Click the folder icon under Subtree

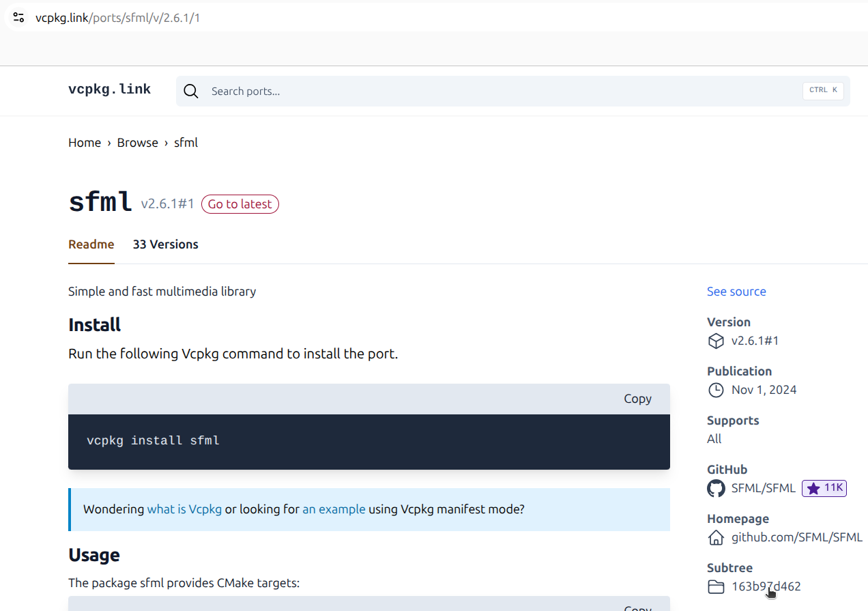716,586
